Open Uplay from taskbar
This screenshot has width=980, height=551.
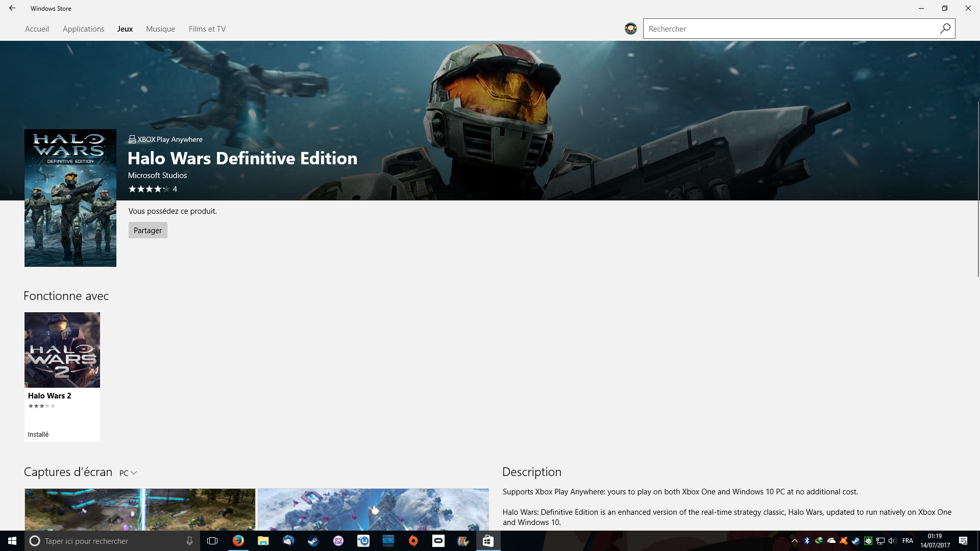point(363,541)
